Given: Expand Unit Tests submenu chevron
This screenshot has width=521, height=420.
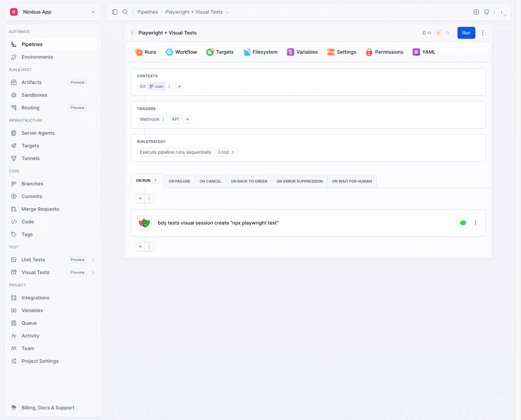Looking at the screenshot, I should pos(93,260).
